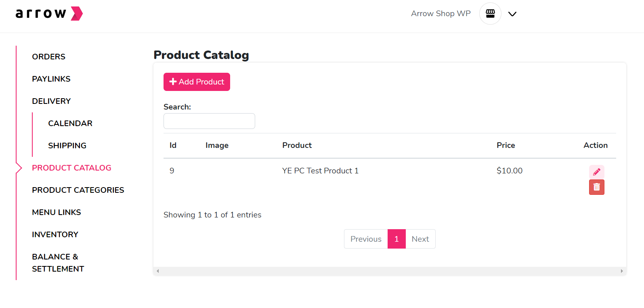This screenshot has width=644, height=308.
Task: Go to Paylinks in the sidebar
Action: coord(51,79)
